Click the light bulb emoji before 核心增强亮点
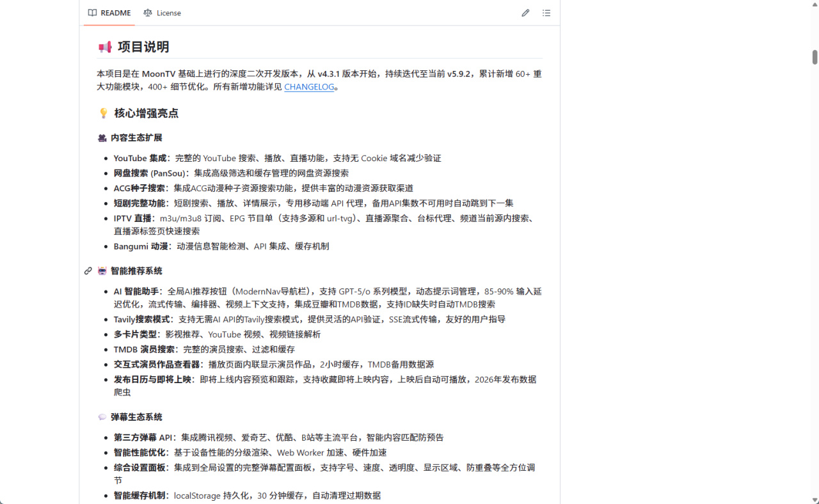 (103, 113)
